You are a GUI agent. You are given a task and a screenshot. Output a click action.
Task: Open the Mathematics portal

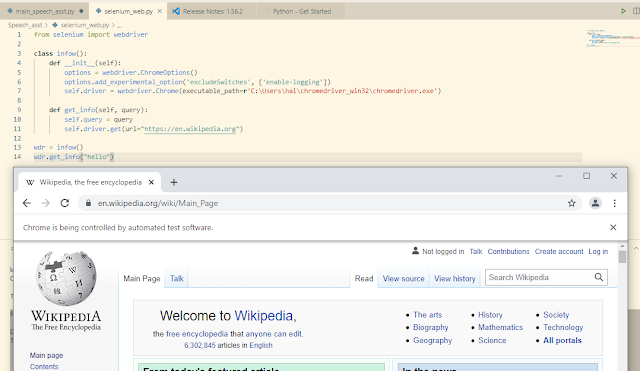500,327
